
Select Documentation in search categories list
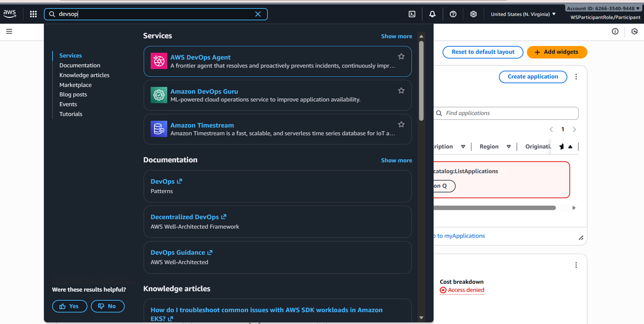(x=79, y=65)
